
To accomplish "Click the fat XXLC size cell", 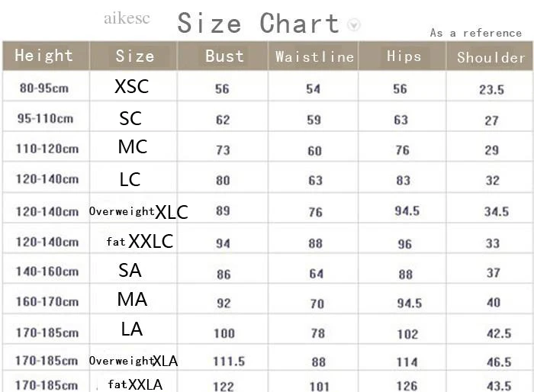I will pyautogui.click(x=140, y=242).
